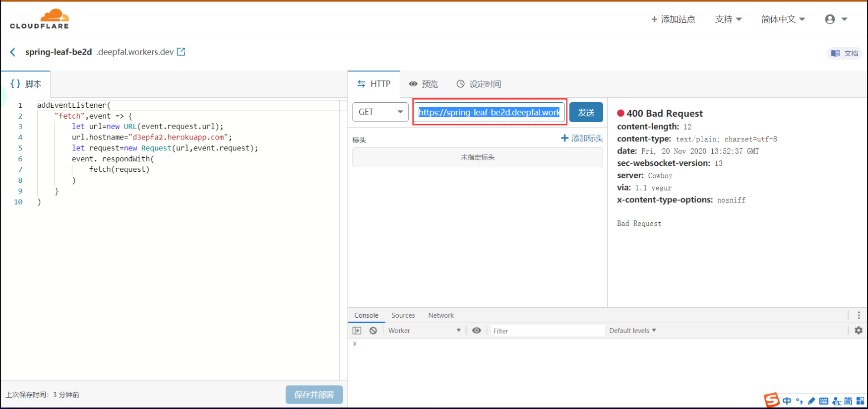Click the Sogou input method S icon

pyautogui.click(x=771, y=400)
